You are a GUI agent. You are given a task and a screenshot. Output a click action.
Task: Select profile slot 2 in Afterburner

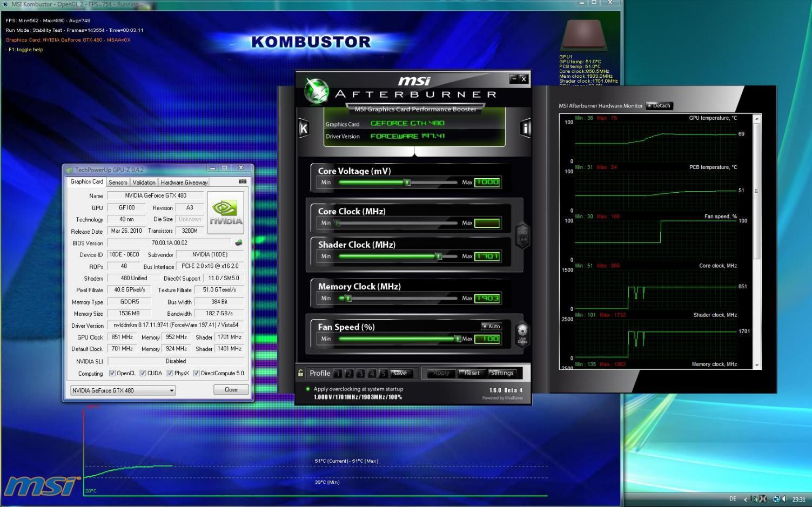click(349, 373)
